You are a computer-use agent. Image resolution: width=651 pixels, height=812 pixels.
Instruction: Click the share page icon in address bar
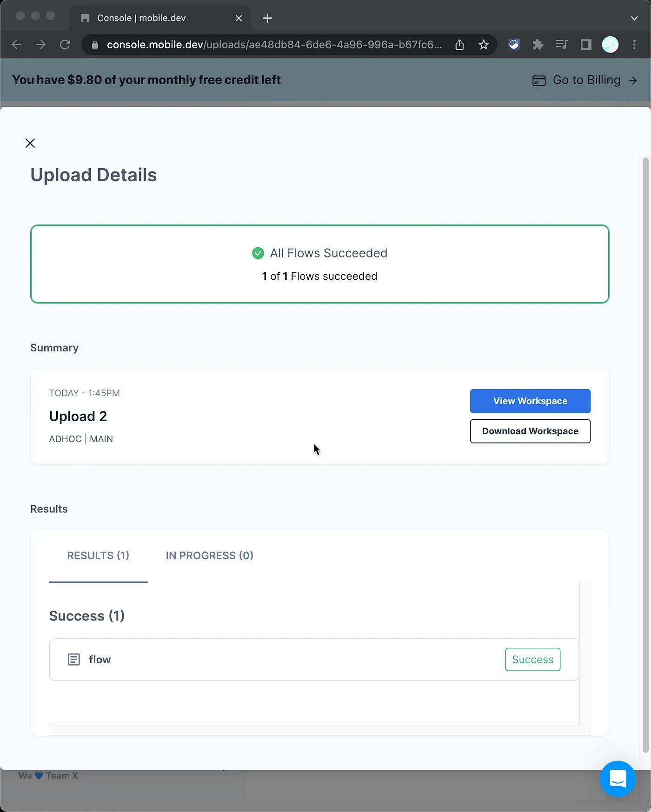[459, 45]
